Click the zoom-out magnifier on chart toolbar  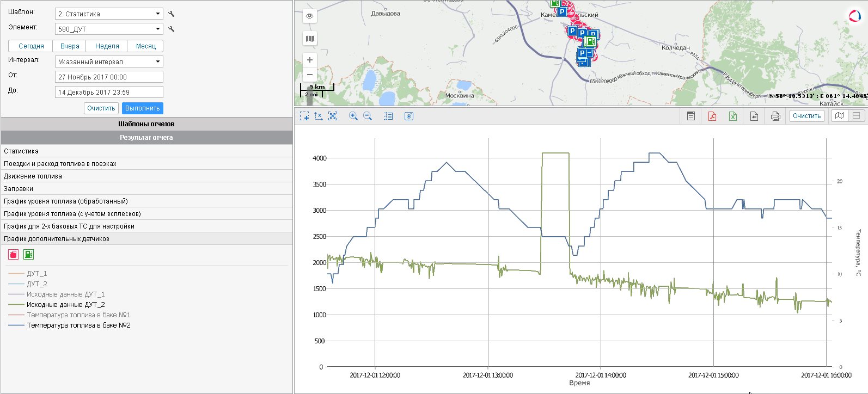pos(368,116)
